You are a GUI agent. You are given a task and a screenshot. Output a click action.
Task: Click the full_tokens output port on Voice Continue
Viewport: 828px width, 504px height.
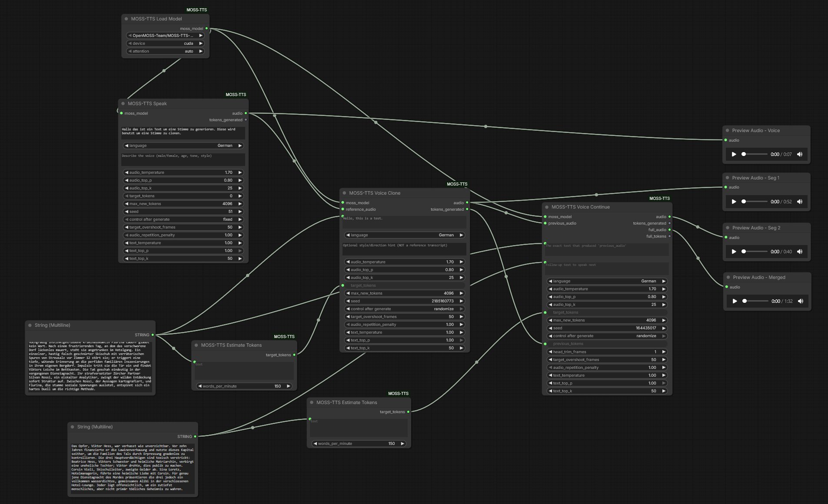tap(669, 236)
